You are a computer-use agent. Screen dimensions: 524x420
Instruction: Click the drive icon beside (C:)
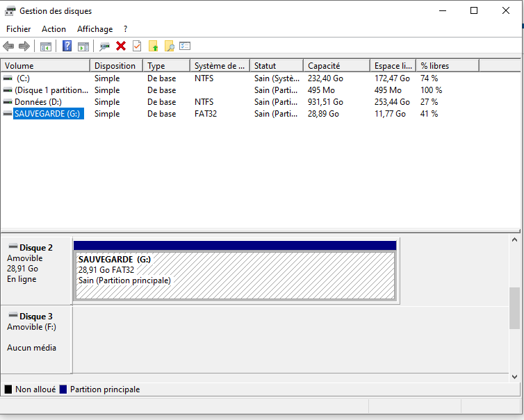8,78
